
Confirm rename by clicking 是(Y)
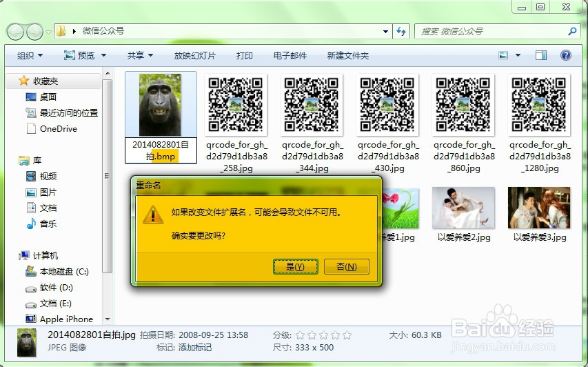296,266
